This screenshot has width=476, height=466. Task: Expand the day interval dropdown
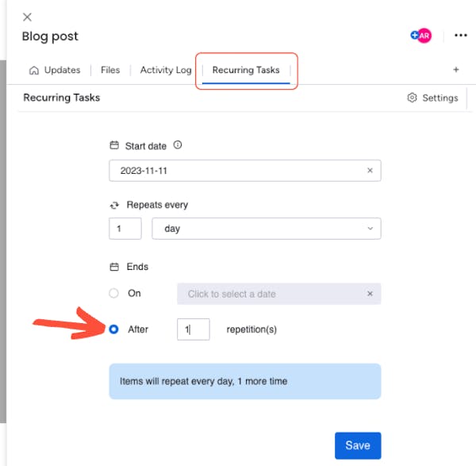267,229
